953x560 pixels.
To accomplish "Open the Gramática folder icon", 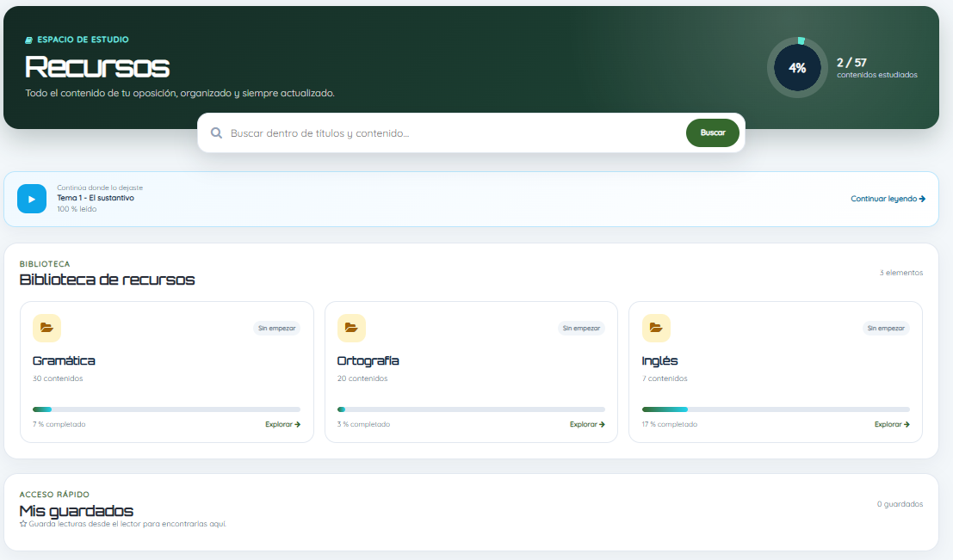I will (x=46, y=328).
